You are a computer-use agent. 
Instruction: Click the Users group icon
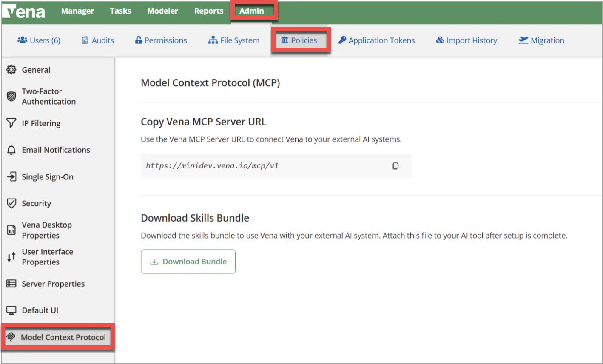[22, 40]
